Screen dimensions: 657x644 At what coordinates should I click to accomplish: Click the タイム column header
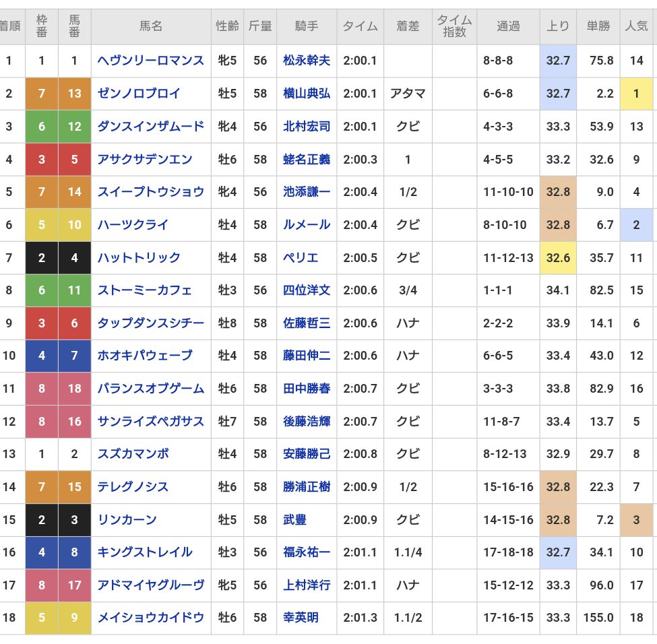(360, 26)
